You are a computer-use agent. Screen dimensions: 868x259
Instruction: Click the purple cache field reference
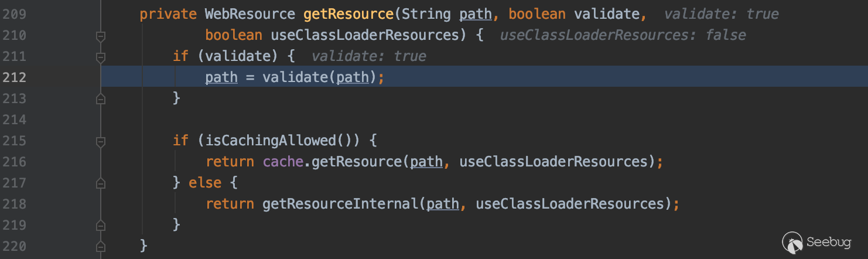(x=282, y=162)
